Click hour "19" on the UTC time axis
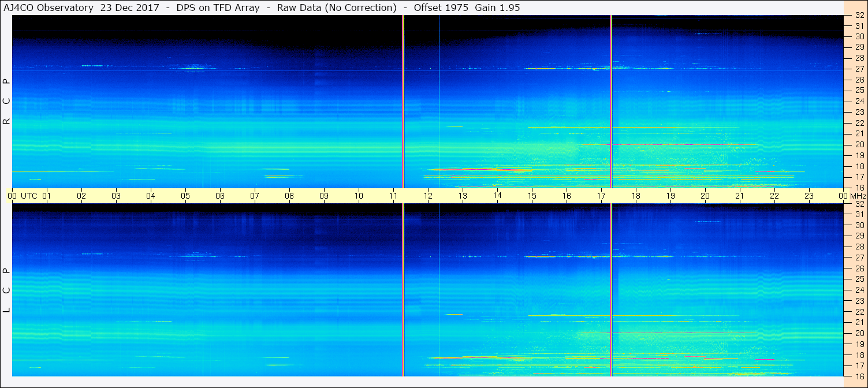The image size is (868, 388). (670, 196)
